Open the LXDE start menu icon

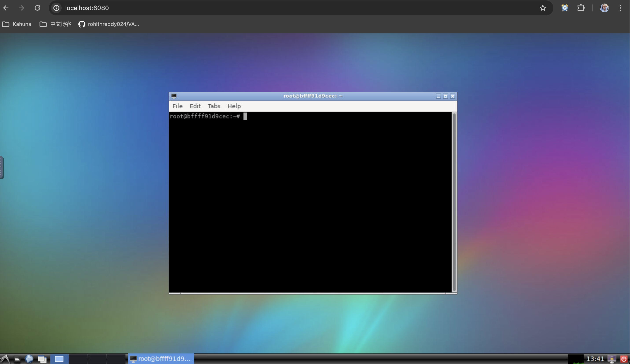click(x=5, y=359)
